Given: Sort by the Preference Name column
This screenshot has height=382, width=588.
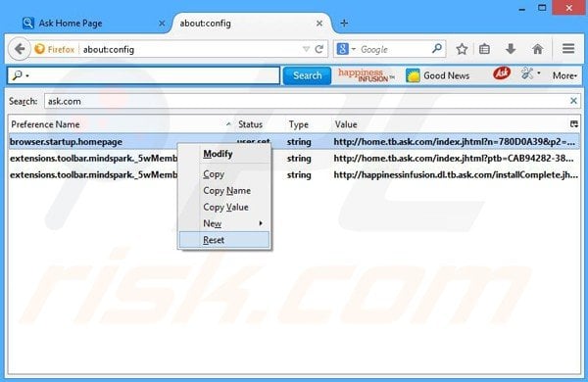Looking at the screenshot, I should [122, 124].
